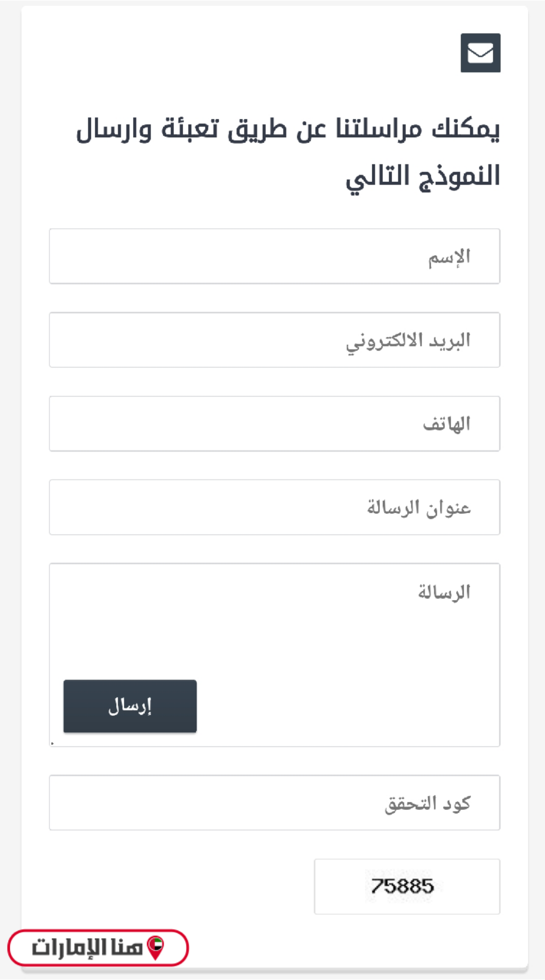Click into the الهاتف phone field

[274, 424]
